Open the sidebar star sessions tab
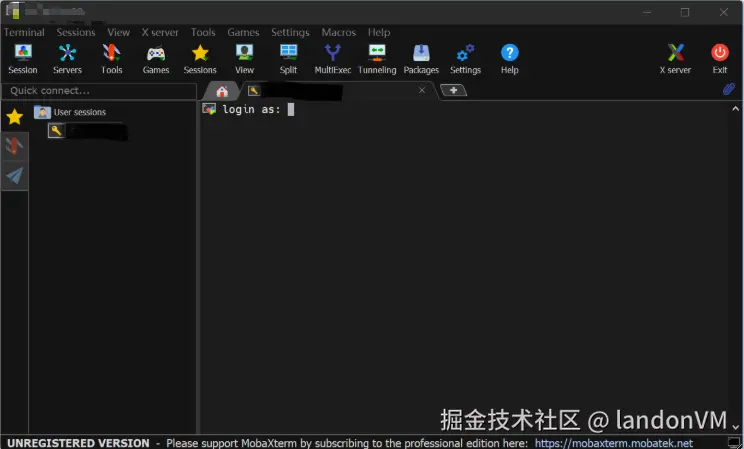 (15, 117)
